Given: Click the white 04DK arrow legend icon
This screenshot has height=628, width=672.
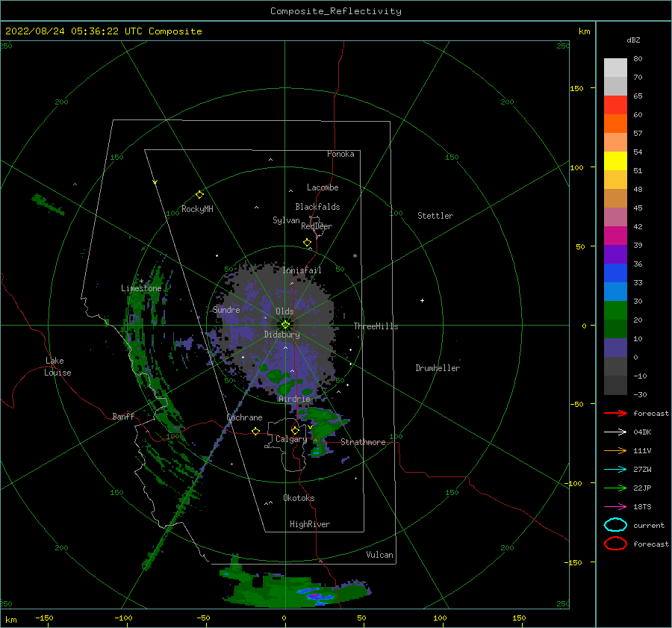Looking at the screenshot, I should tap(615, 432).
